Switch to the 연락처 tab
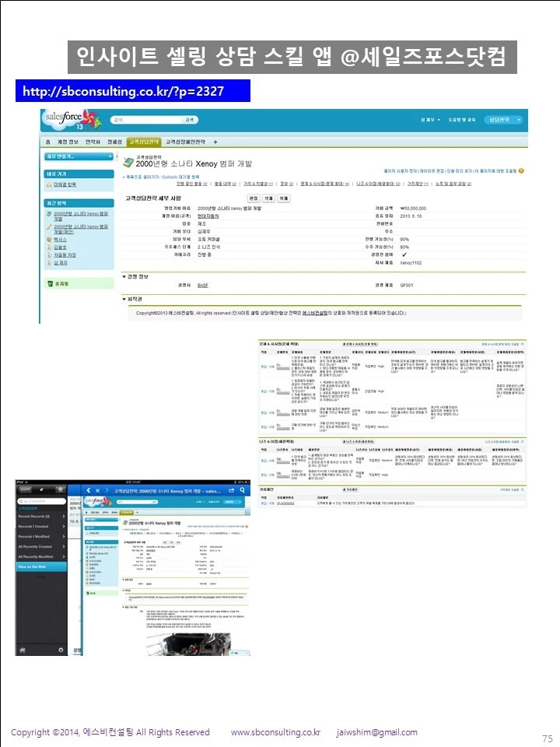Screen dimensions: 560x747 [93, 142]
